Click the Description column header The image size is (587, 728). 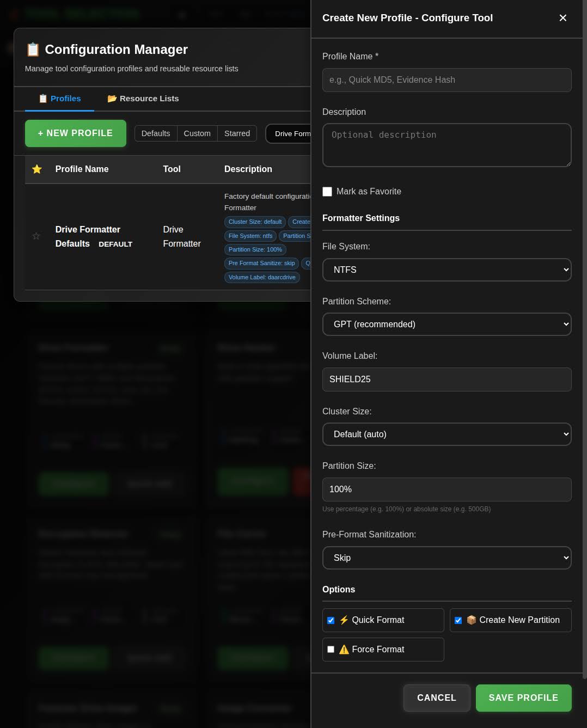[248, 169]
